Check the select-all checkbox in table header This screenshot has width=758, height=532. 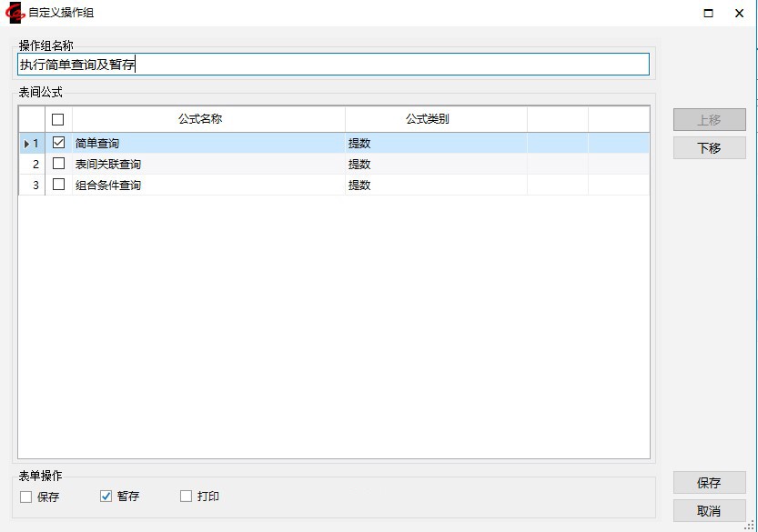pos(58,119)
